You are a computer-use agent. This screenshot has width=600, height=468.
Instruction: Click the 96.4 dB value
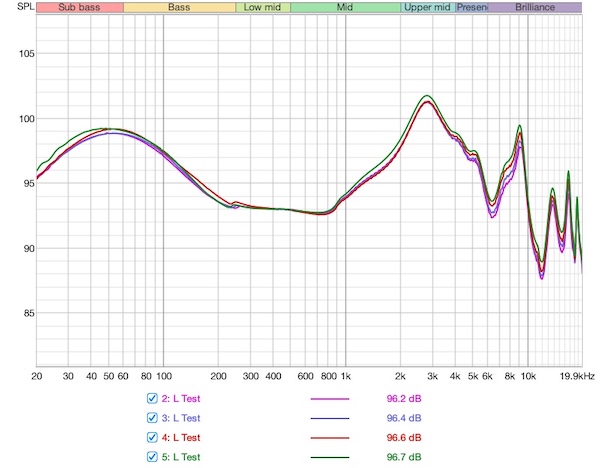(404, 418)
